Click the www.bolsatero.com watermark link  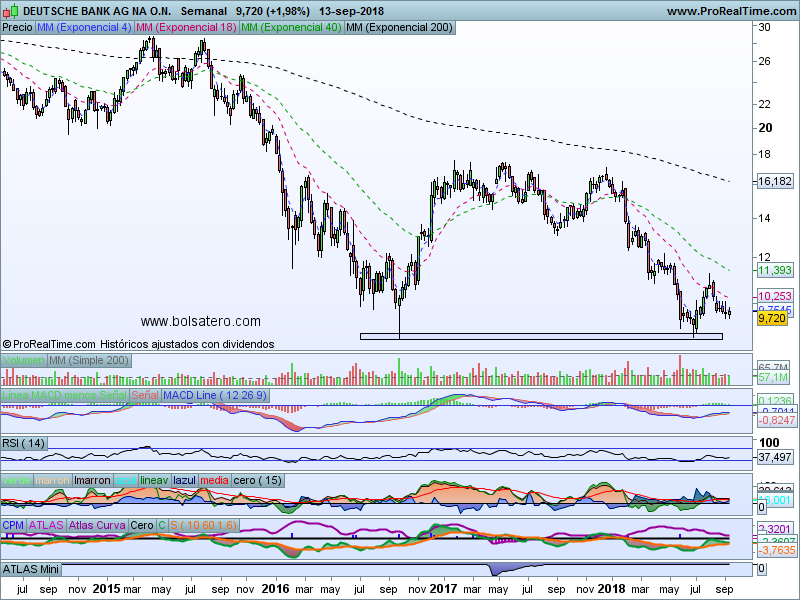(200, 321)
